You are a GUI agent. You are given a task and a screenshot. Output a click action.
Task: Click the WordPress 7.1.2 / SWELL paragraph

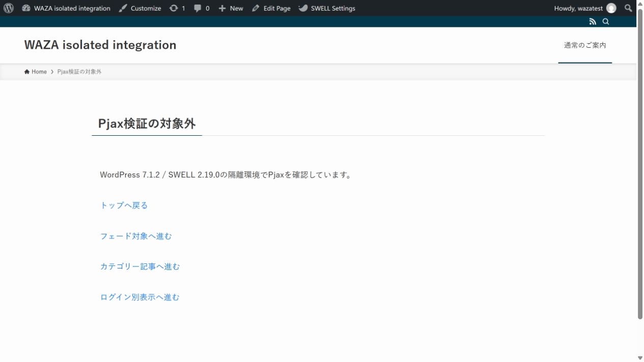point(226,175)
